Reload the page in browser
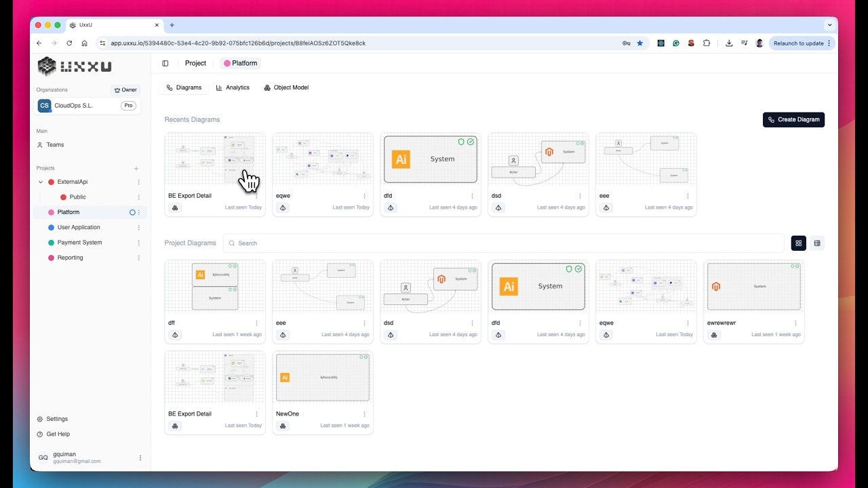The image size is (868, 488). [69, 43]
